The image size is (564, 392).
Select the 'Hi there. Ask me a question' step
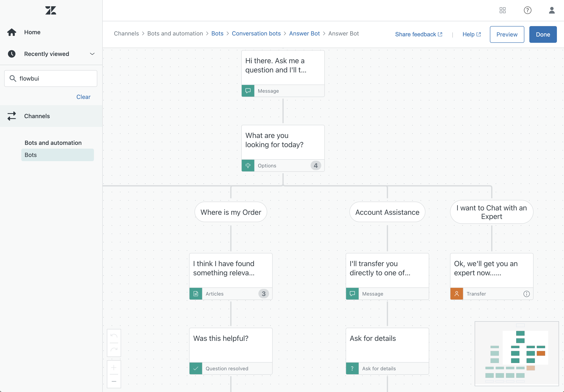click(x=283, y=73)
